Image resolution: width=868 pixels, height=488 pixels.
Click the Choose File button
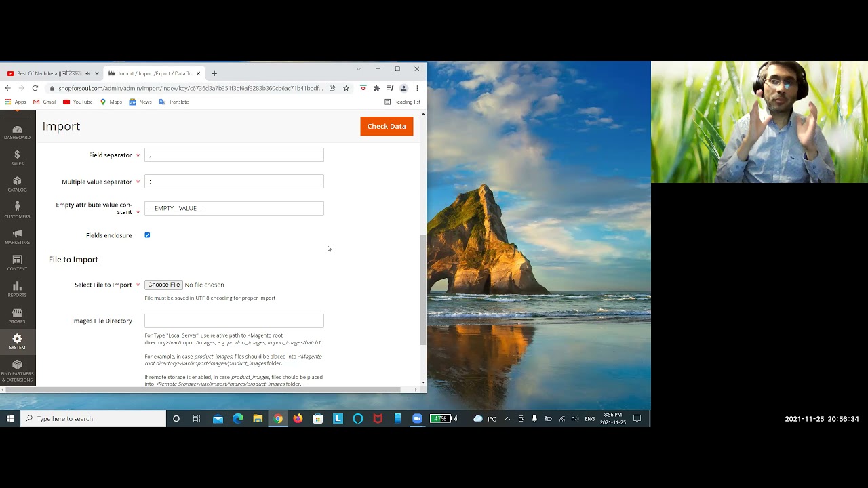click(x=163, y=285)
